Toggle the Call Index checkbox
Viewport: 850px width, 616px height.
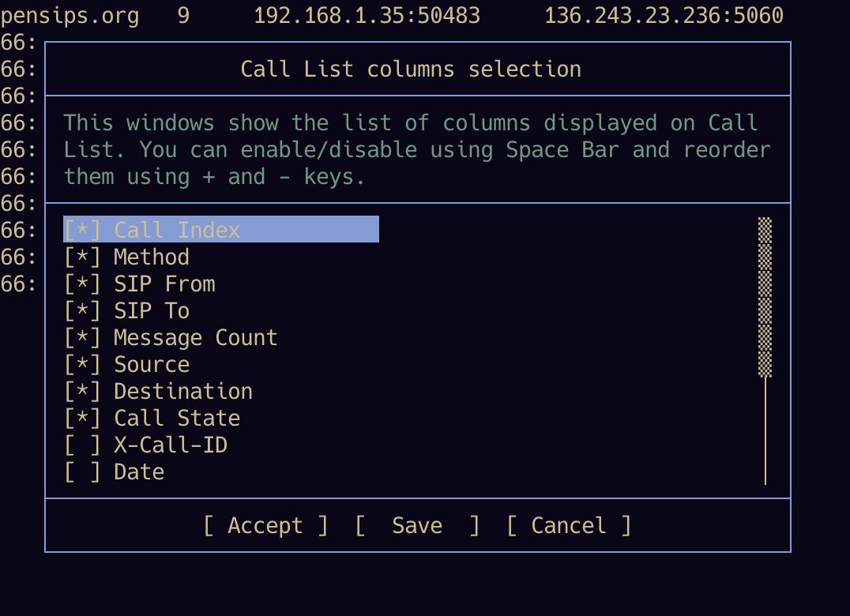click(x=82, y=230)
